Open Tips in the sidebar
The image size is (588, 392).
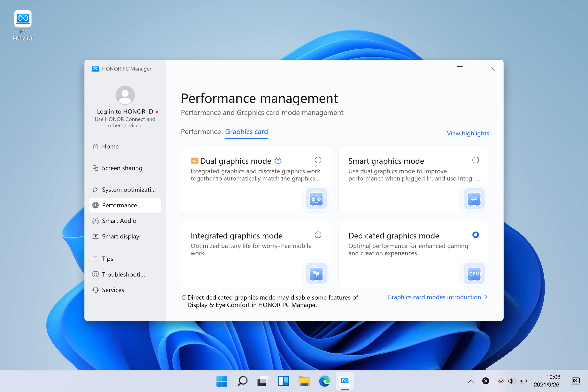125,259
